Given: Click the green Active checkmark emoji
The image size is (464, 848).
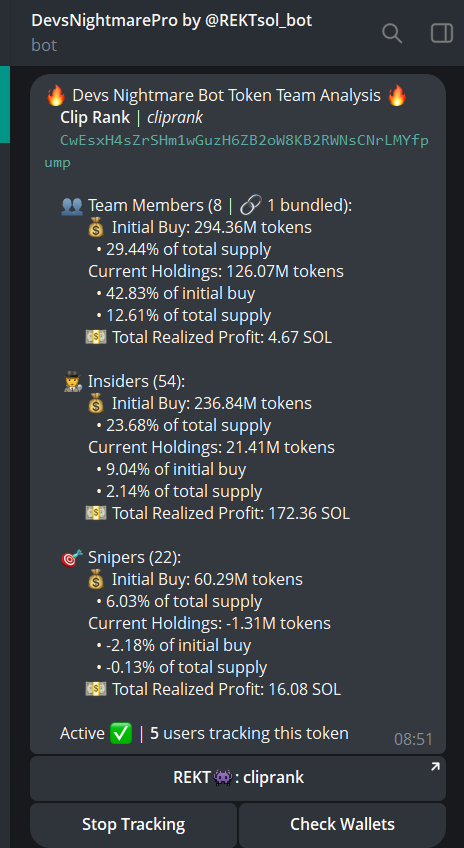Looking at the screenshot, I should click(x=120, y=734).
